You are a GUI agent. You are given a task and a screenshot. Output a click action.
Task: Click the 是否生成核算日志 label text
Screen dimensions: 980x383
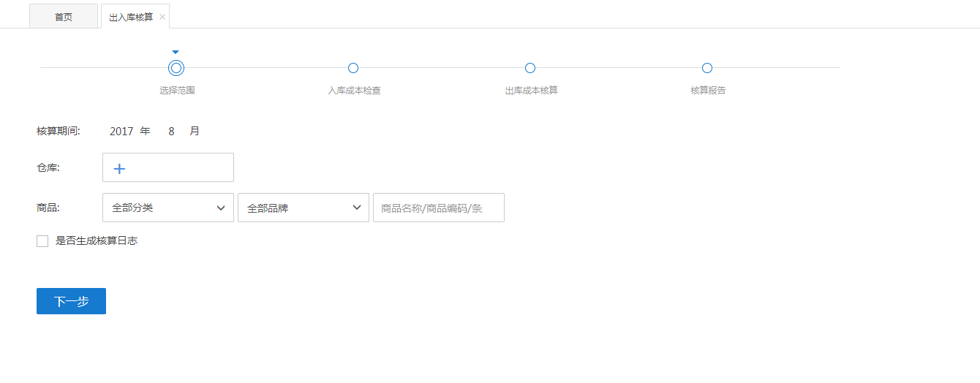point(97,240)
